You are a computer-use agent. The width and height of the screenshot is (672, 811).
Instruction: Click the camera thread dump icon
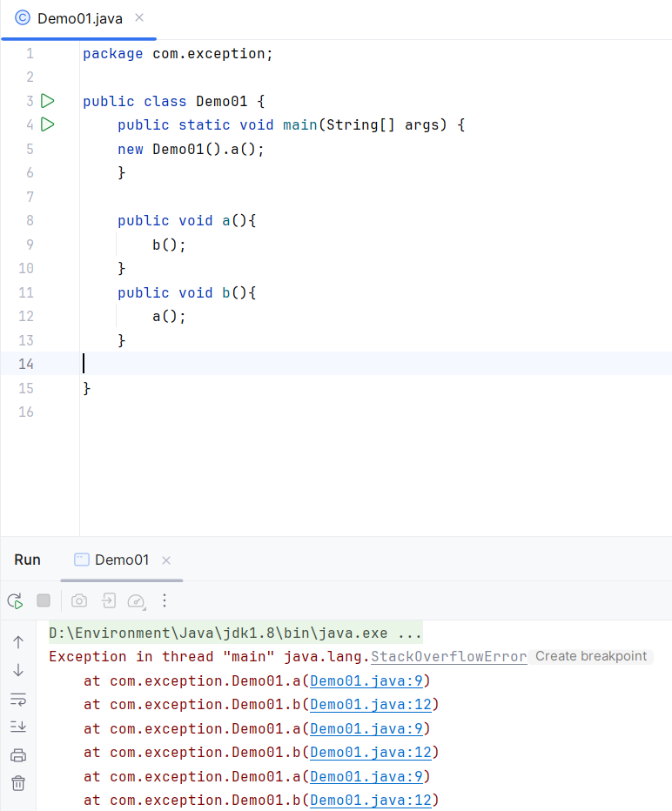(x=79, y=600)
